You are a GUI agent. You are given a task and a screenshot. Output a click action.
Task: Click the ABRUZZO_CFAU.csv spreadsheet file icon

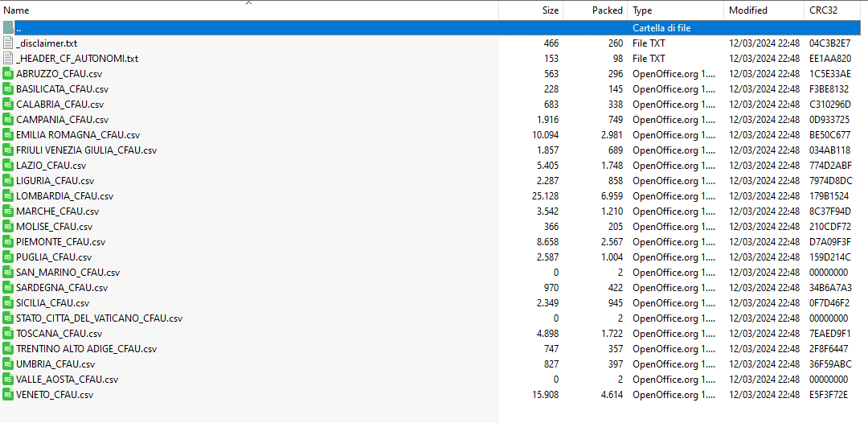click(9, 74)
